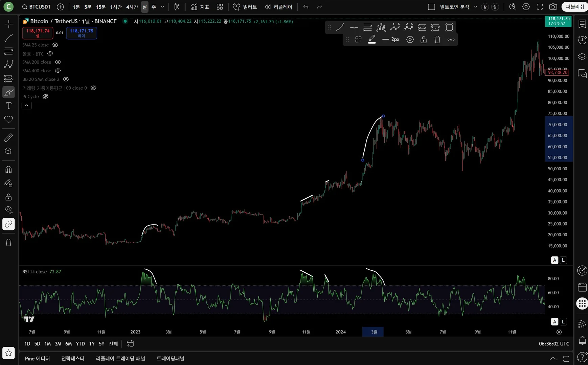Viewport: 588px width, 365px height.
Task: Open the 얼러트 alert button
Action: (245, 7)
